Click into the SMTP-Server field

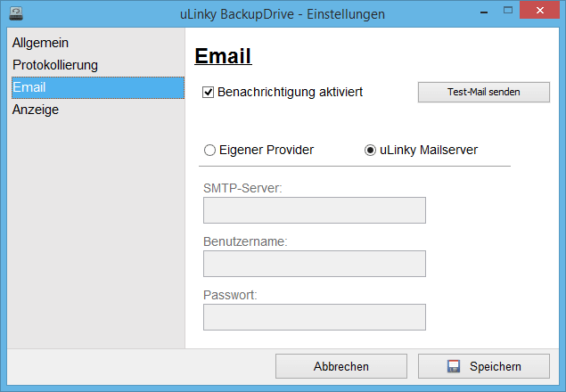[x=315, y=210]
